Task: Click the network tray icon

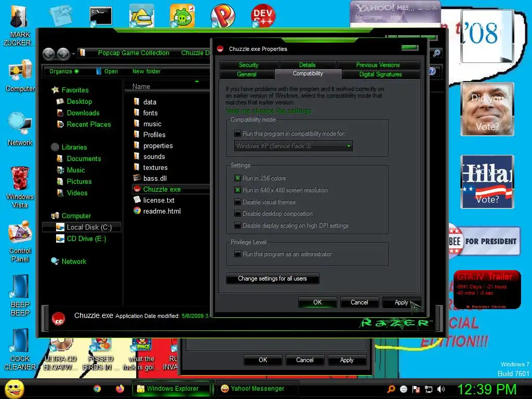Action: click(x=429, y=389)
